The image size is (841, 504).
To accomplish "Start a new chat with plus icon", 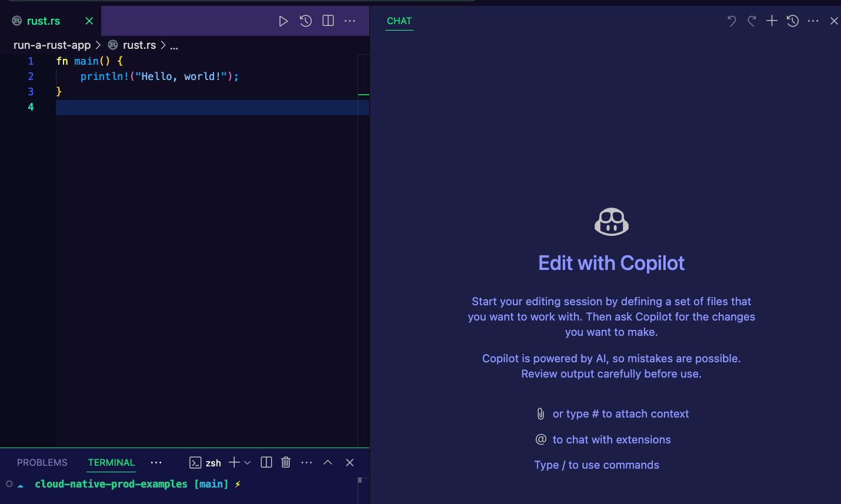I will click(x=772, y=21).
